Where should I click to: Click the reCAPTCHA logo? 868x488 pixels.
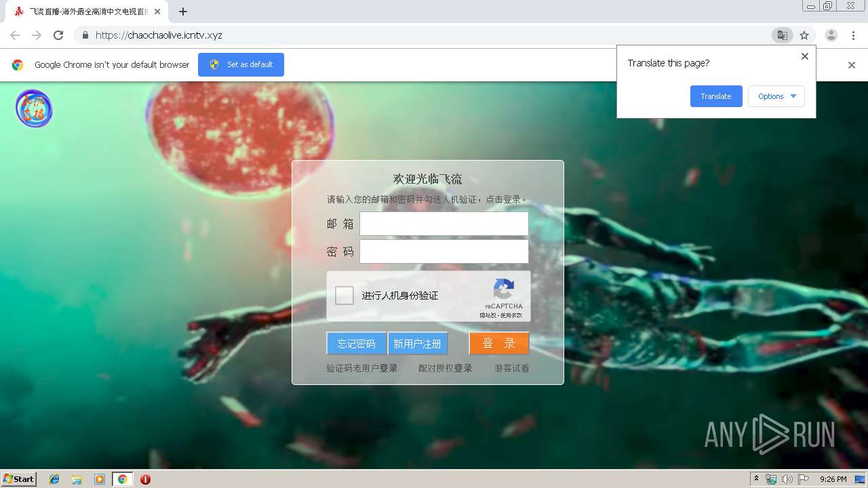coord(504,289)
